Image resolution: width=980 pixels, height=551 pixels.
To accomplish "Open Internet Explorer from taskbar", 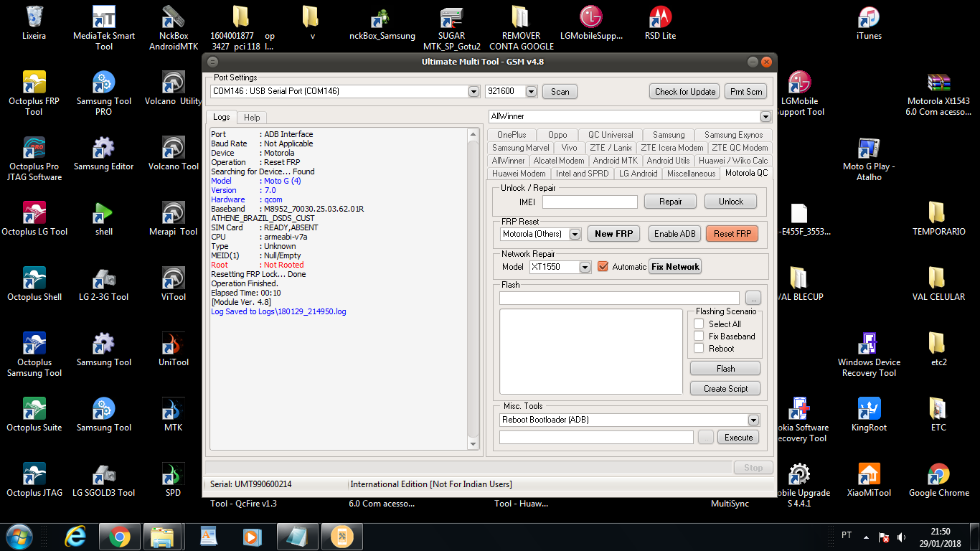I will click(x=75, y=536).
